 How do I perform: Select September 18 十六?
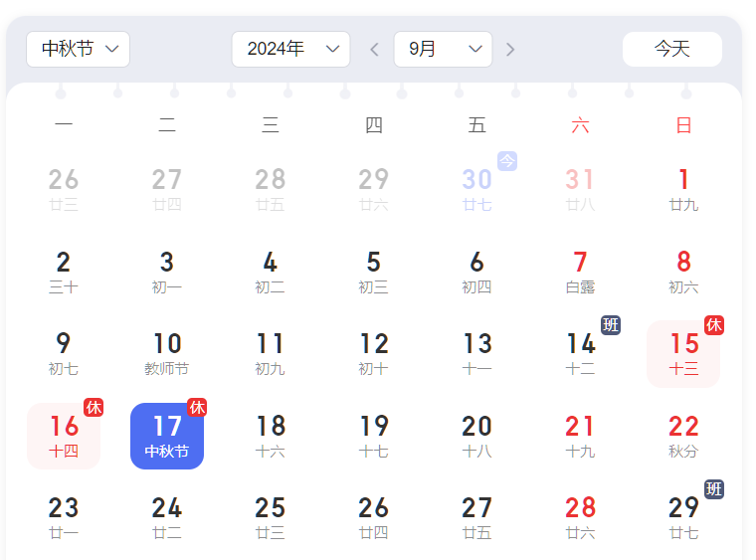270,436
